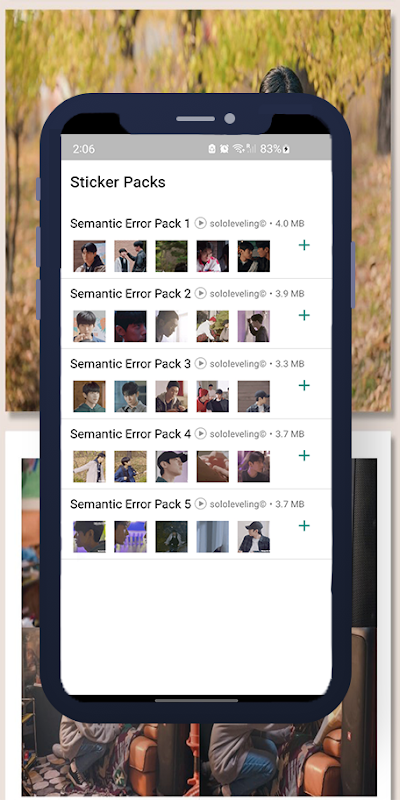The width and height of the screenshot is (400, 800).
Task: Click animated play icon beside Pack 5 title
Action: pos(201,504)
